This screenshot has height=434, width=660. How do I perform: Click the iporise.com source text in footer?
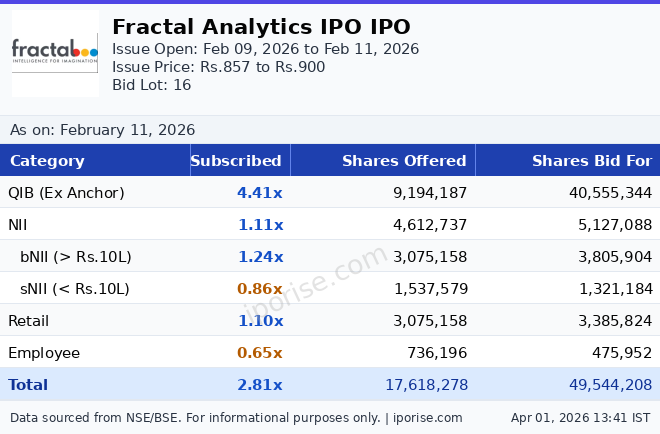pos(428,418)
